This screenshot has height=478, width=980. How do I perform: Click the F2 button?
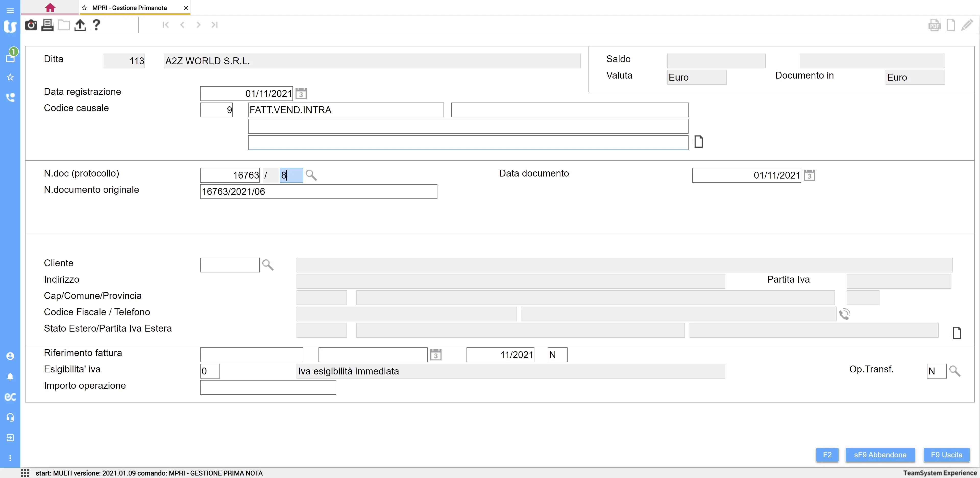tap(827, 455)
